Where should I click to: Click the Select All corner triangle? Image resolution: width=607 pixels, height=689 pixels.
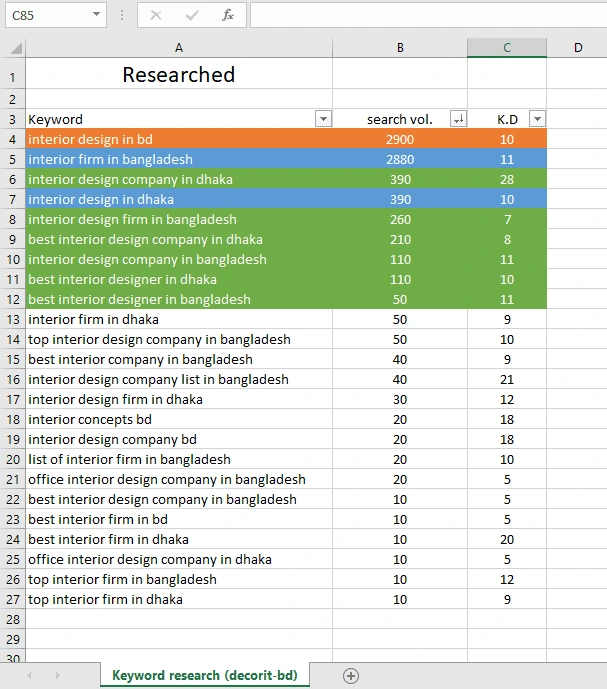pyautogui.click(x=16, y=48)
